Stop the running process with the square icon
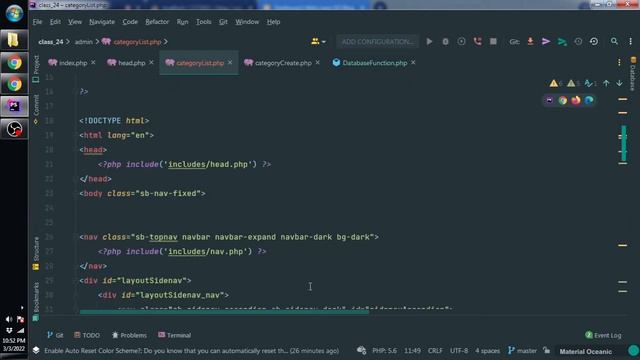640x360 pixels. [x=493, y=42]
